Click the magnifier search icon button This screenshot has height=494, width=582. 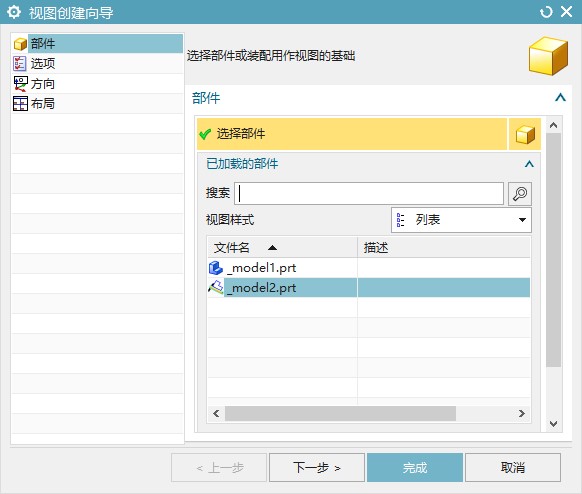pyautogui.click(x=520, y=193)
